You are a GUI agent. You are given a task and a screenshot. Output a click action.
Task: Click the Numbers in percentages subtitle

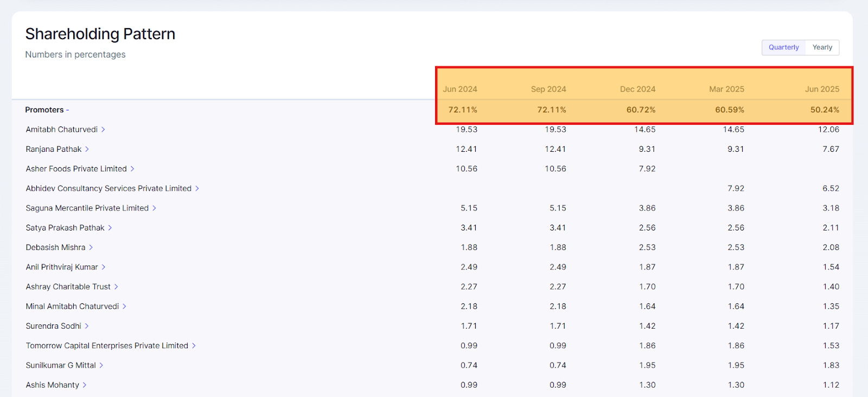(75, 55)
